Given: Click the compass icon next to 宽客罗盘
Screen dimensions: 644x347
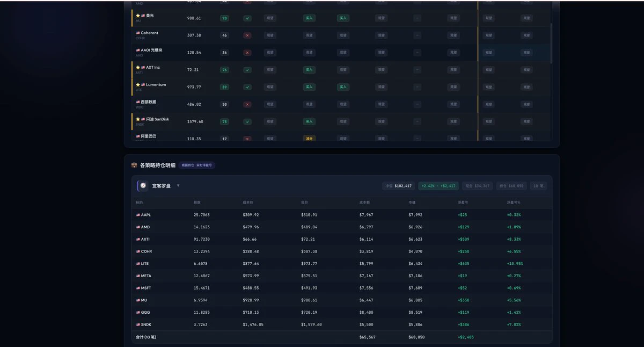Looking at the screenshot, I should click(x=143, y=186).
